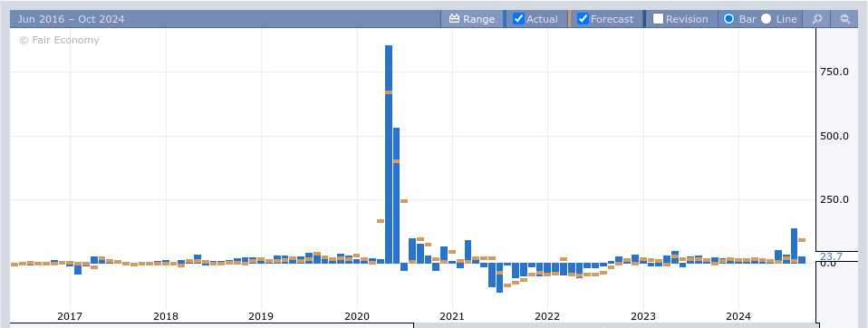Screen dimensions: 868x328
Task: Click the zoom in magnifier icon
Action: (816, 19)
